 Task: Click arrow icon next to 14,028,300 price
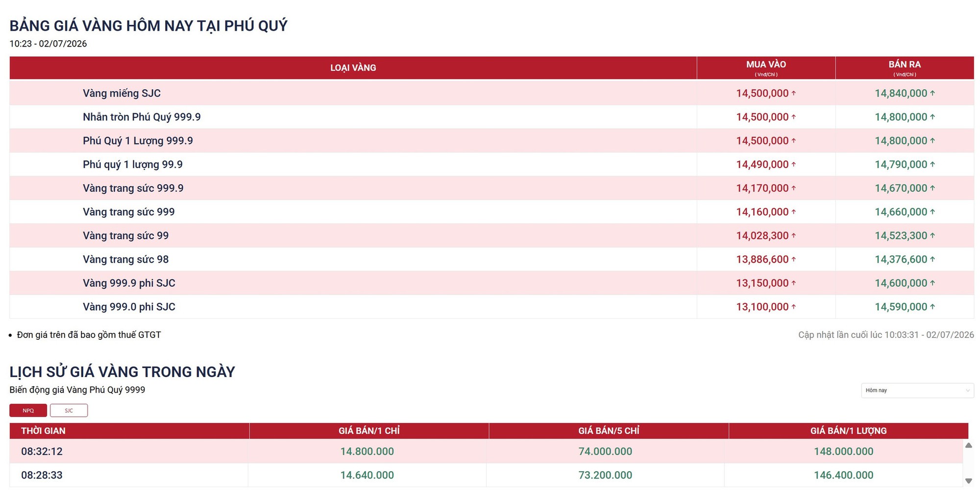pos(793,235)
